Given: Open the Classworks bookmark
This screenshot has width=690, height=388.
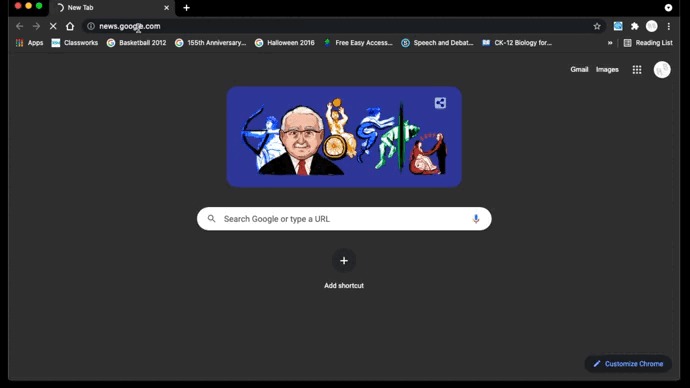Looking at the screenshot, I should (x=75, y=43).
